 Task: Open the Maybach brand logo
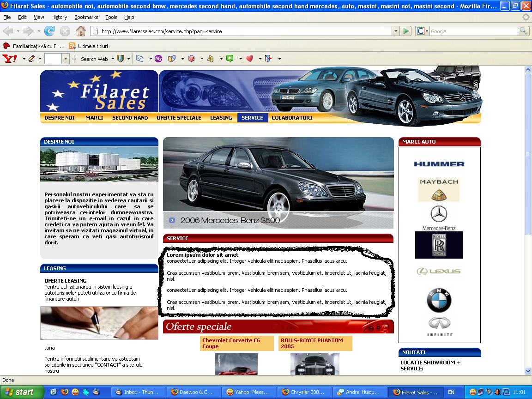(x=439, y=190)
